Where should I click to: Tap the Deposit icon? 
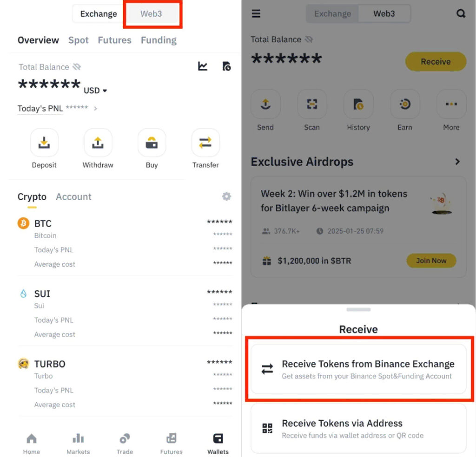click(44, 143)
